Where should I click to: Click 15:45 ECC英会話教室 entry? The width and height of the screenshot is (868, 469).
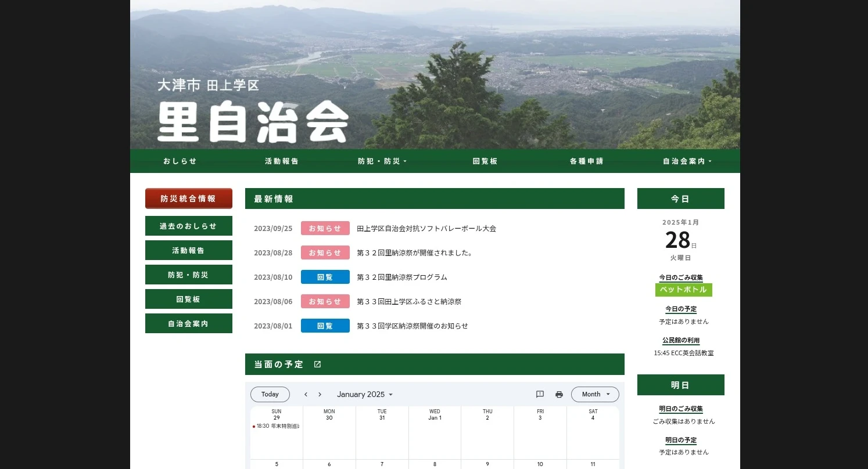click(x=684, y=353)
